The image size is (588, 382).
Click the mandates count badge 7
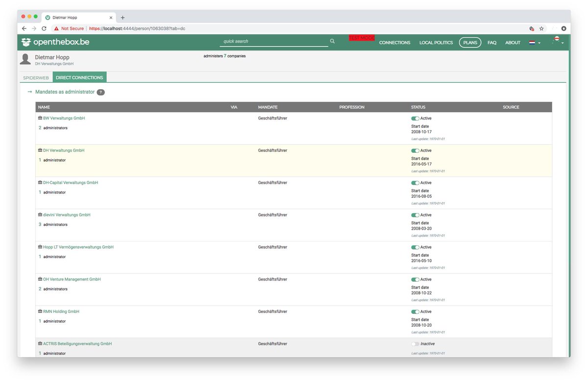(100, 92)
